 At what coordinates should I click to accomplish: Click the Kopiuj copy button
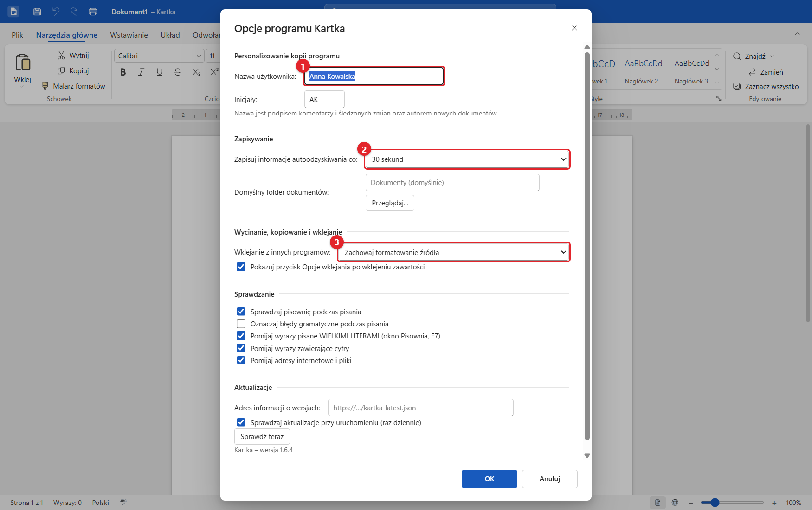73,70
